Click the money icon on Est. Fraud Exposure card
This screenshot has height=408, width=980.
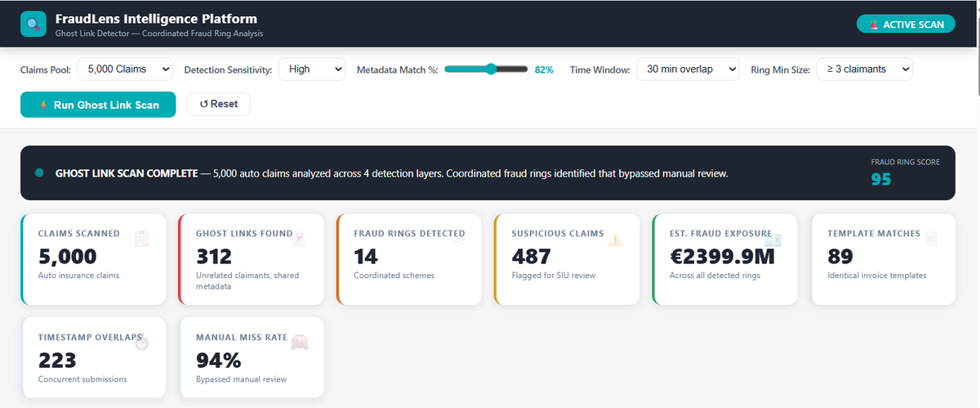[x=773, y=239]
